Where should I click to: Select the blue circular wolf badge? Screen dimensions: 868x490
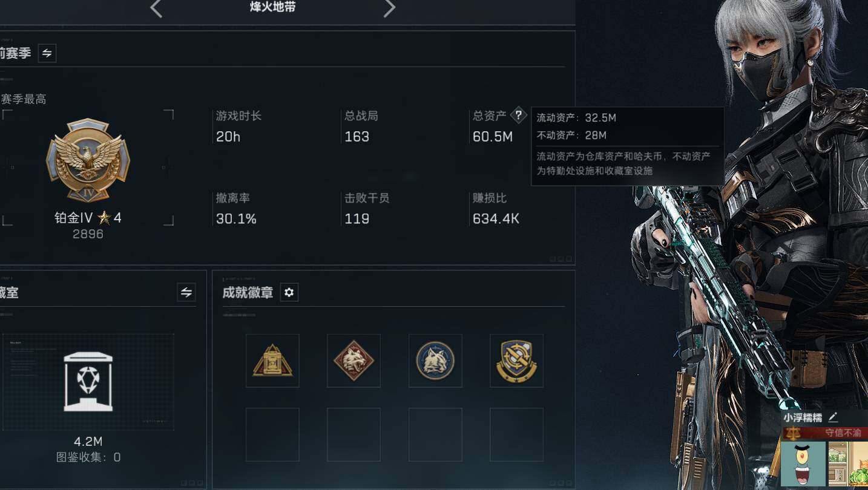point(435,361)
